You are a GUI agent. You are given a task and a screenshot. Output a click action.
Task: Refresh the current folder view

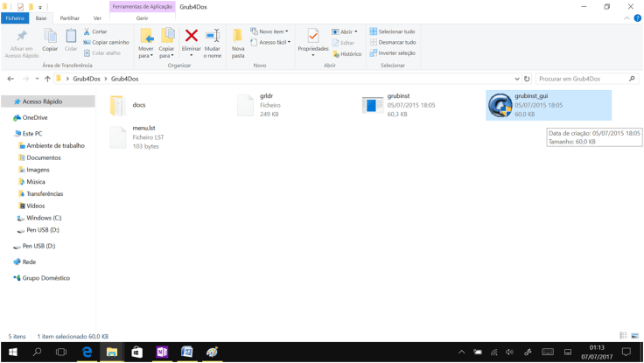click(x=527, y=79)
